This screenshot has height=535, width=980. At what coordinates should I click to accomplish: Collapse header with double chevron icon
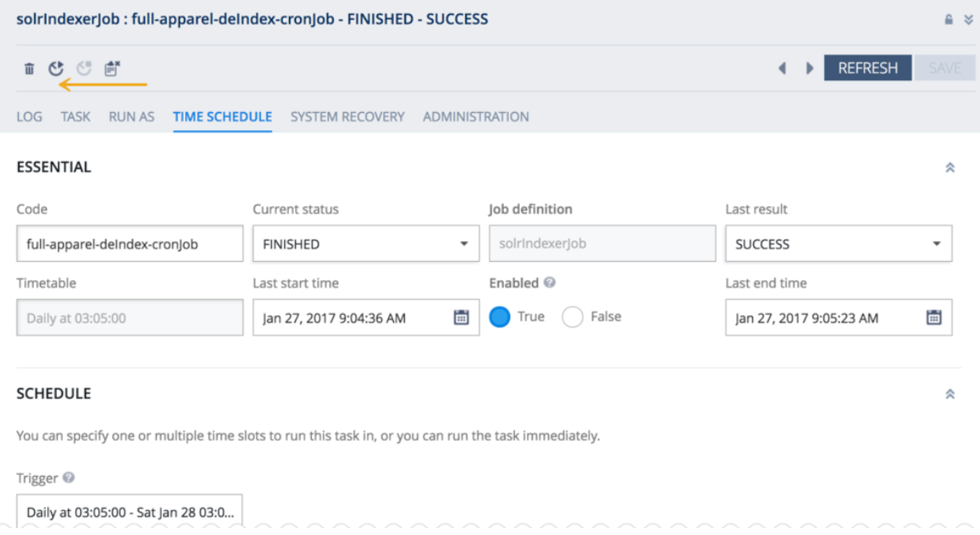pos(968,20)
